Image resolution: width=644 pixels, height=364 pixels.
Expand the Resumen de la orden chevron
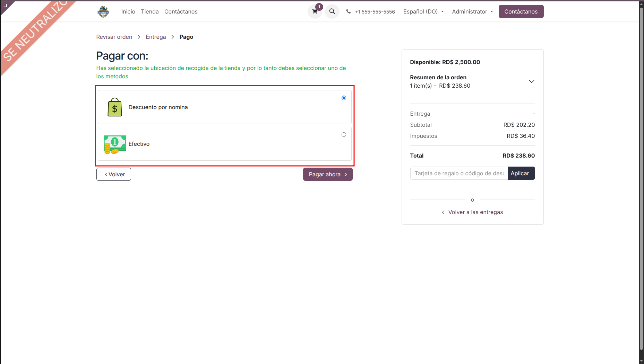click(531, 81)
